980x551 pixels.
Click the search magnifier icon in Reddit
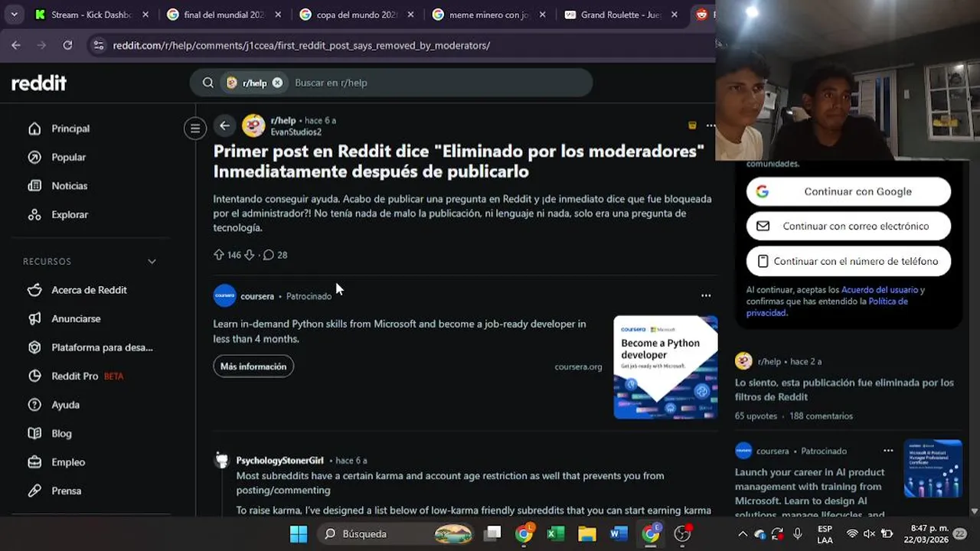pos(208,83)
